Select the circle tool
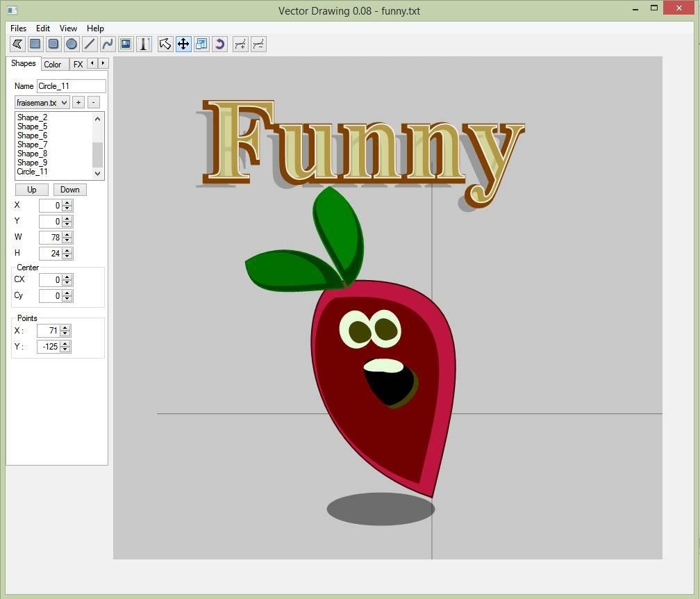Viewport: 700px width, 599px height. click(x=71, y=44)
